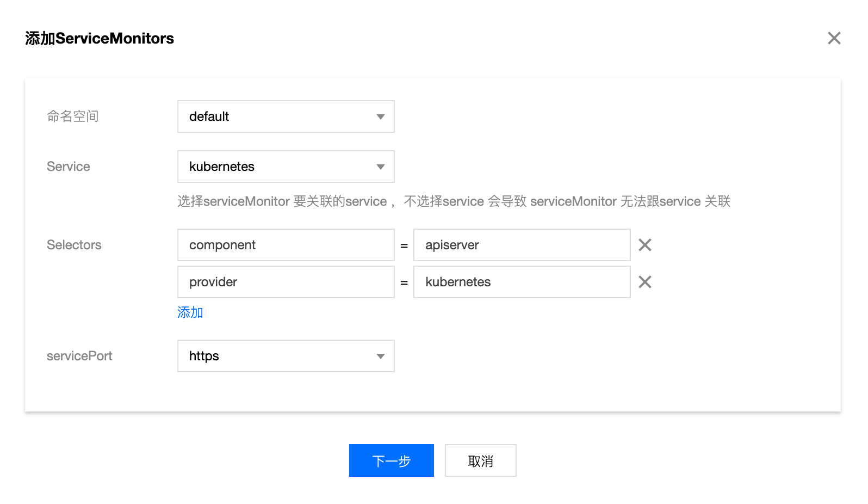The image size is (868, 504).
Task: Delete the provider = kubernetes selector row
Action: coord(645,282)
